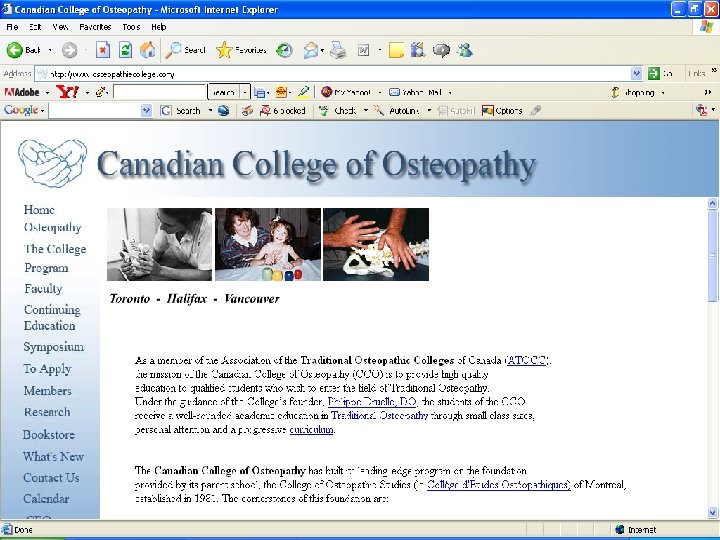Click the Yahoo! Y! logo button
This screenshot has width=720, height=540.
(x=68, y=92)
